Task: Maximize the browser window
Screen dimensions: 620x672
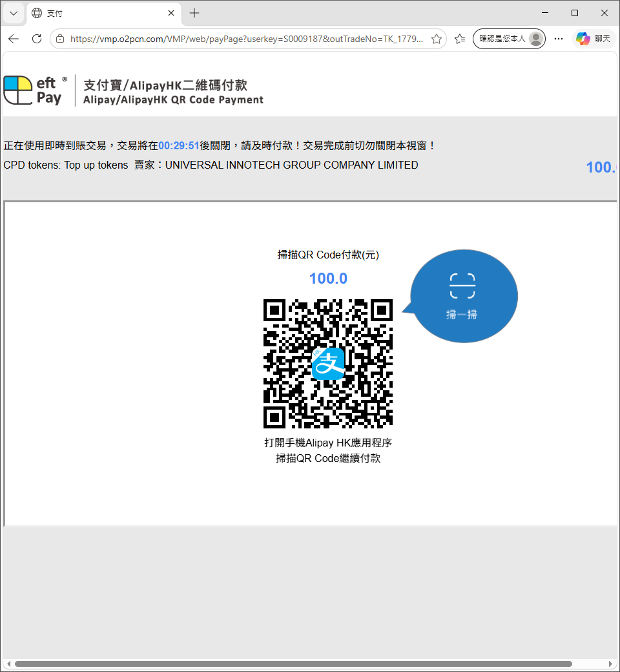Action: coord(575,14)
